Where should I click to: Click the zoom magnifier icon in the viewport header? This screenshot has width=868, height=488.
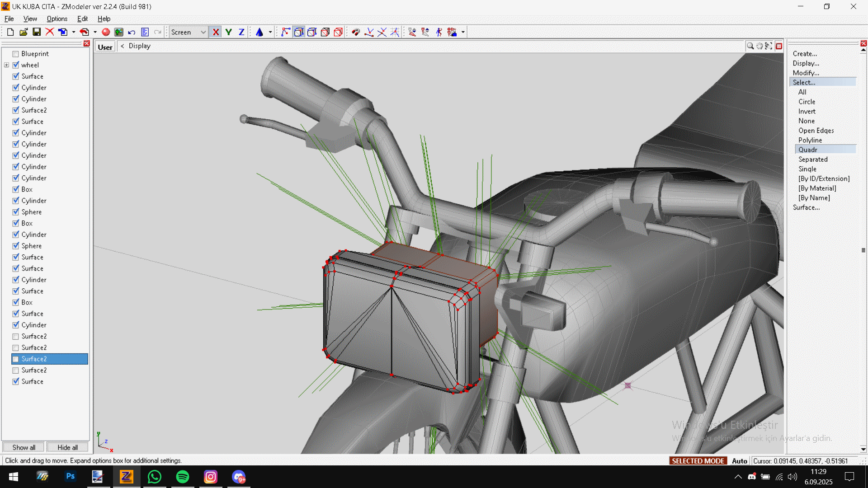(750, 46)
